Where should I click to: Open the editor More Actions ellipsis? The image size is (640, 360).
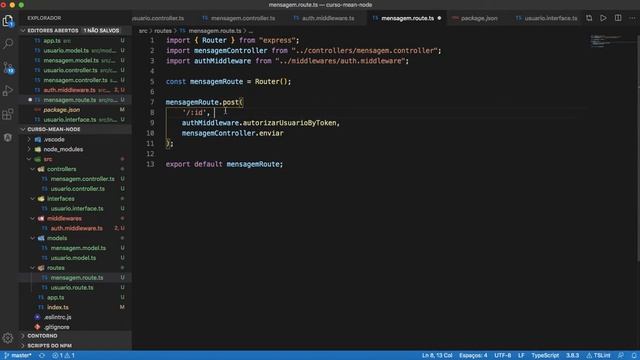point(632,18)
